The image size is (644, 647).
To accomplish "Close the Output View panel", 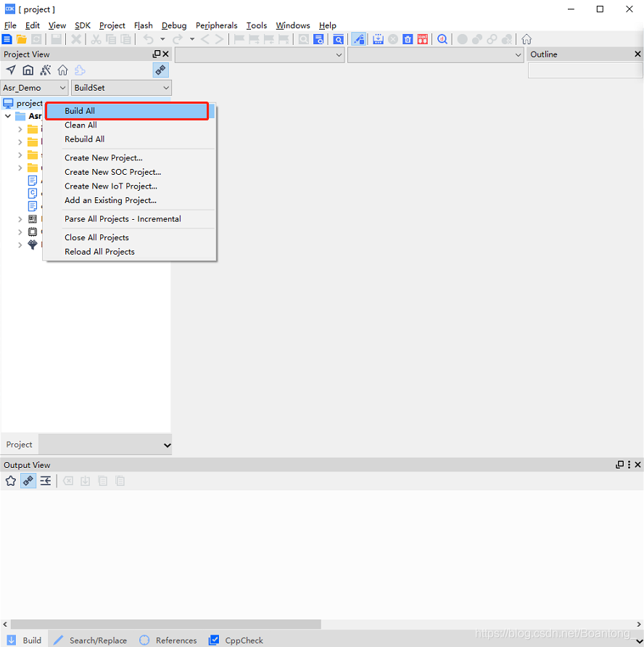I will point(637,465).
